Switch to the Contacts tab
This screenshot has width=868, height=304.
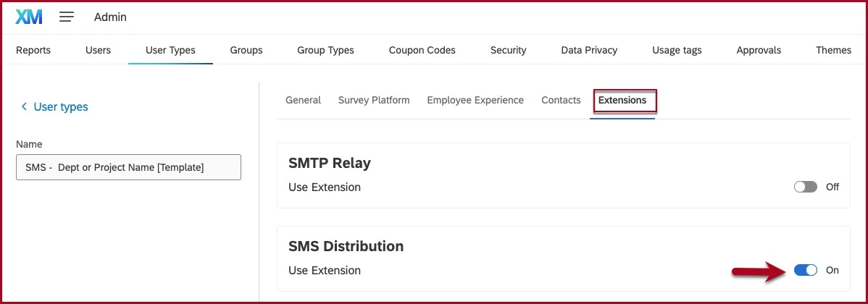tap(561, 100)
